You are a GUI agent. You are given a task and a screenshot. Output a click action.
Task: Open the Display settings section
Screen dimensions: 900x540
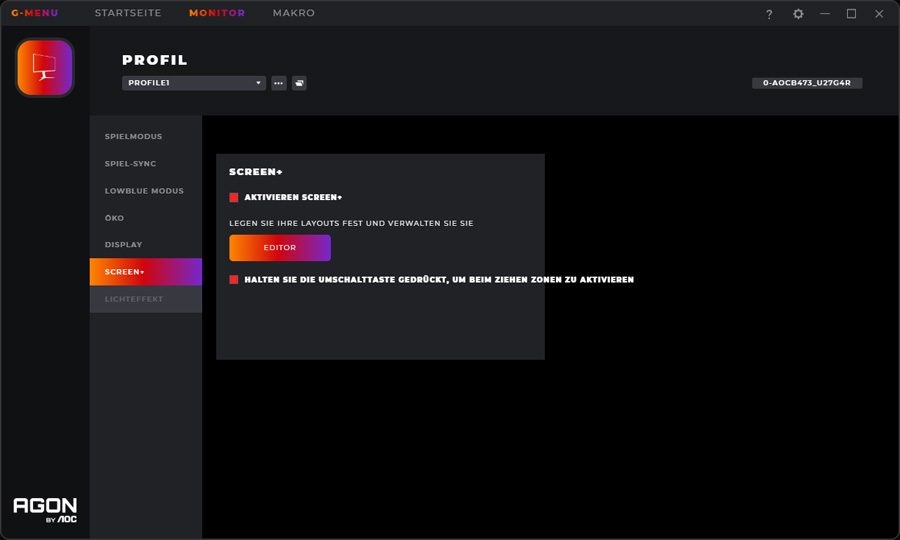[x=124, y=245]
